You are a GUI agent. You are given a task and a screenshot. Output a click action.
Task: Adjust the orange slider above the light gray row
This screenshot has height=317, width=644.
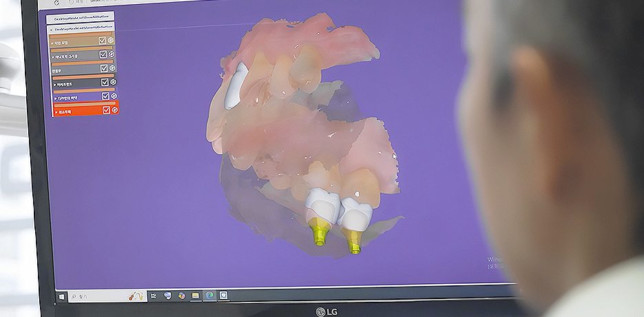[82, 49]
